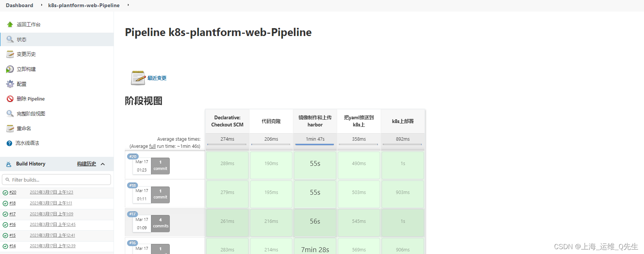Open the full stage view menu item
The image size is (644, 254).
31,114
